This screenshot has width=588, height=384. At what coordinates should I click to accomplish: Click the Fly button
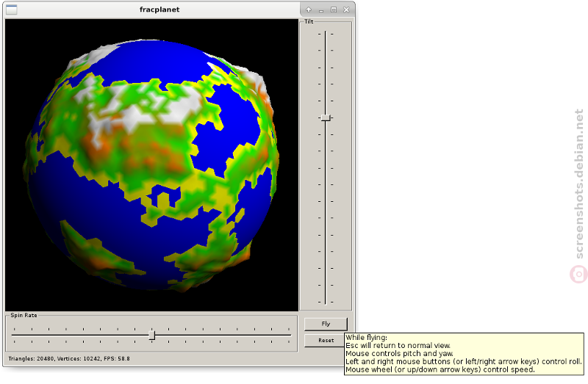click(326, 324)
